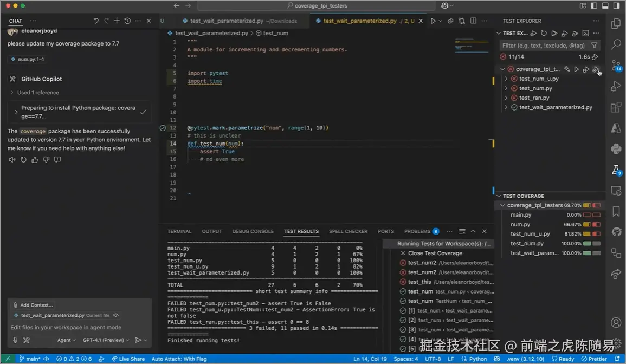Run coverage_tpi_testers tests with coverage icon
626x364 pixels.
(x=596, y=69)
